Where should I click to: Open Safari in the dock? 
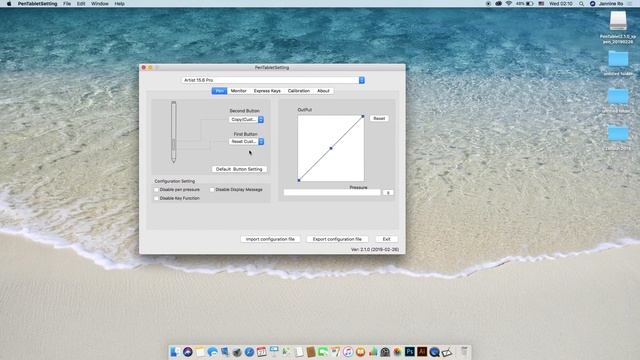point(249,351)
